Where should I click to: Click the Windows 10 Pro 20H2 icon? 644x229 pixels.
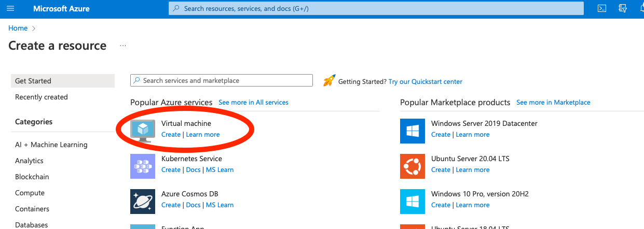tap(413, 201)
